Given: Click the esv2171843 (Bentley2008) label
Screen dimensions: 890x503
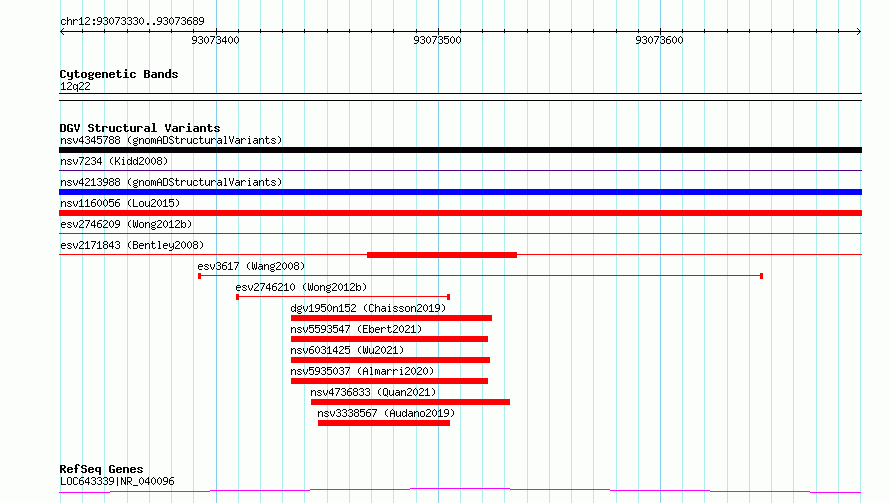Looking at the screenshot, I should (132, 245).
